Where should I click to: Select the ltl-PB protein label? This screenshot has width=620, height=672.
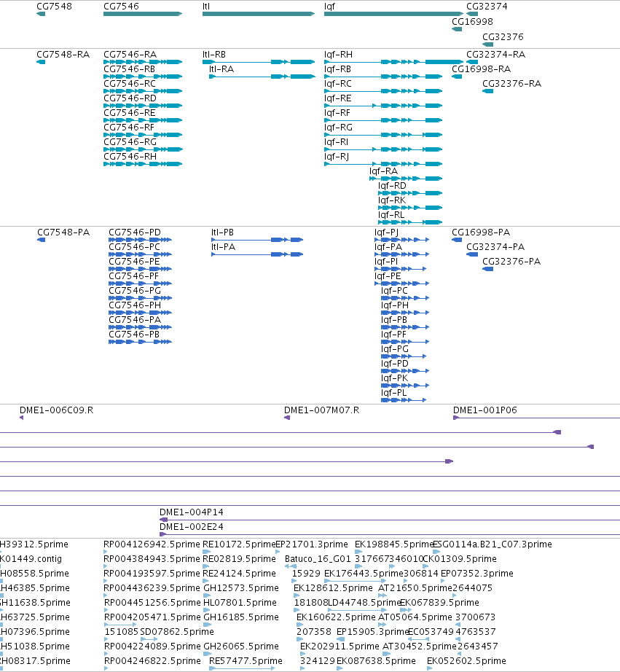[x=222, y=233]
